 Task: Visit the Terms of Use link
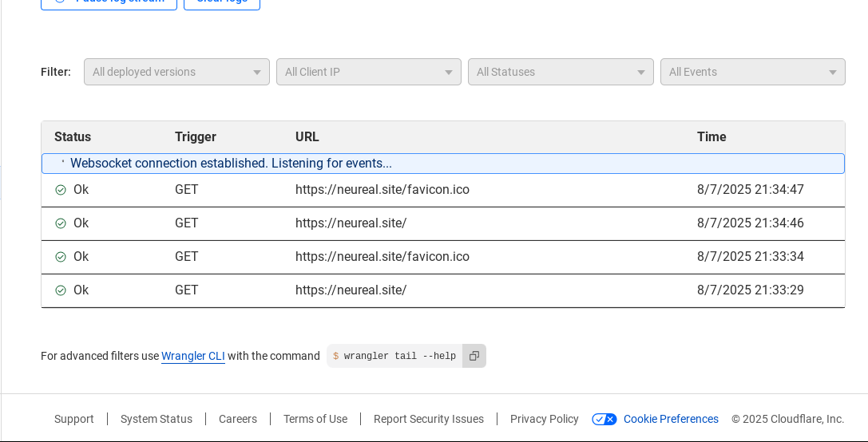[x=315, y=419]
